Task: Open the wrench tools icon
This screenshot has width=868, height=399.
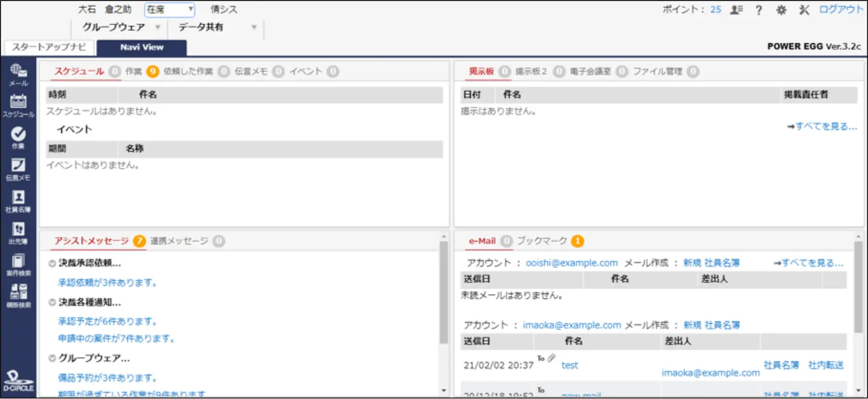Action: point(804,10)
